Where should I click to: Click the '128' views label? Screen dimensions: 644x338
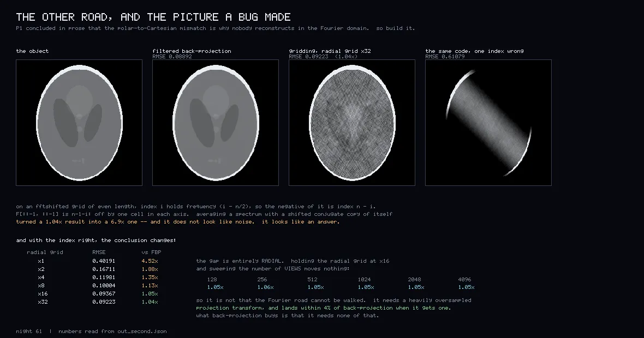pos(212,279)
